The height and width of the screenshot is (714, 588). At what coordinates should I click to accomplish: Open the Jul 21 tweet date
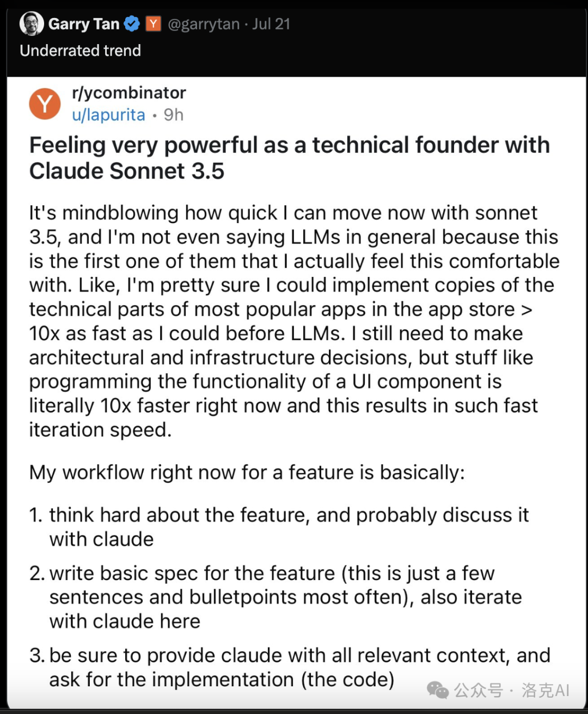(x=271, y=24)
